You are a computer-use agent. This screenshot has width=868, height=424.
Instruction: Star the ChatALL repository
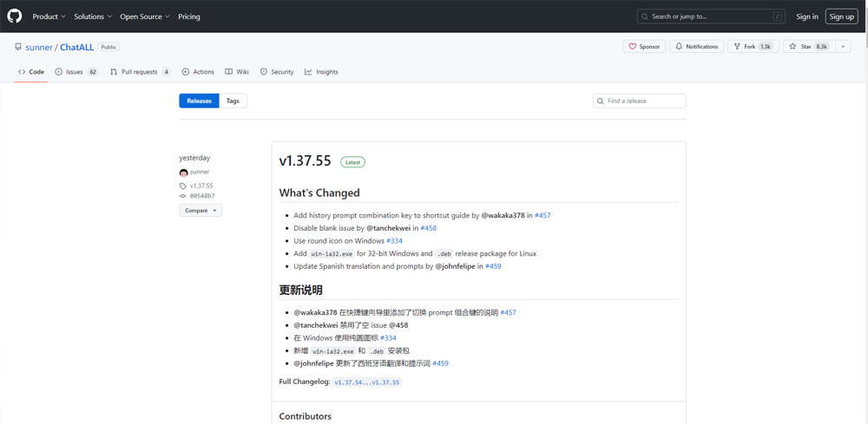click(x=808, y=46)
